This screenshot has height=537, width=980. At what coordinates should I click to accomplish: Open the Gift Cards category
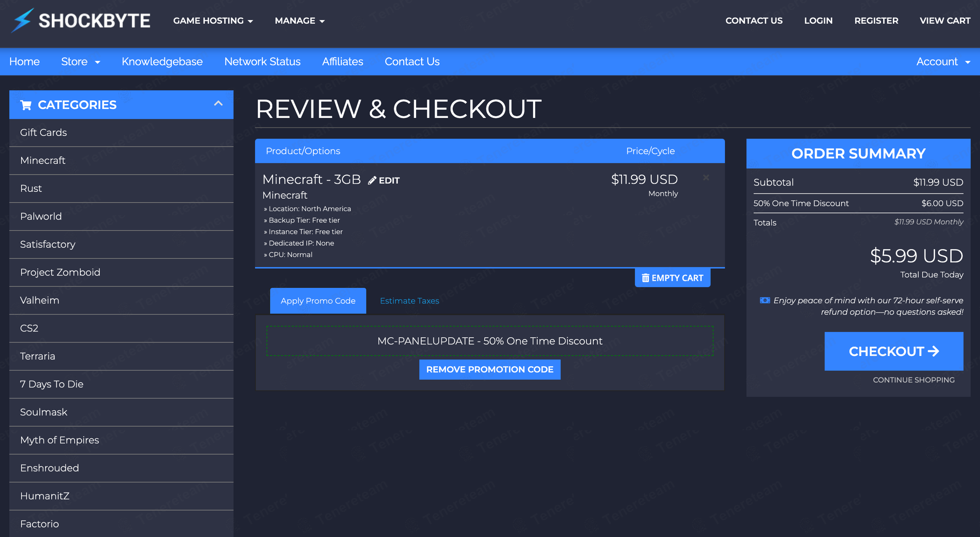(x=121, y=132)
